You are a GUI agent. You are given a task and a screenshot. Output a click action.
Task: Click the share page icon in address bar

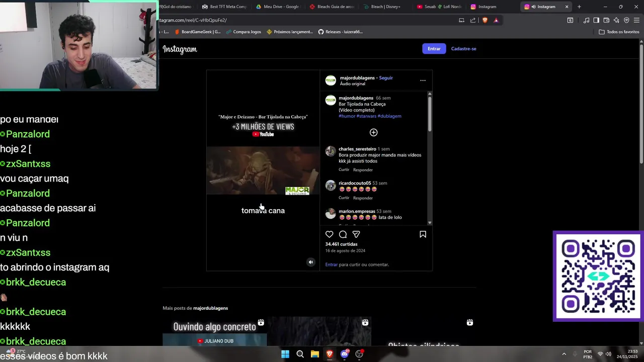tap(472, 20)
